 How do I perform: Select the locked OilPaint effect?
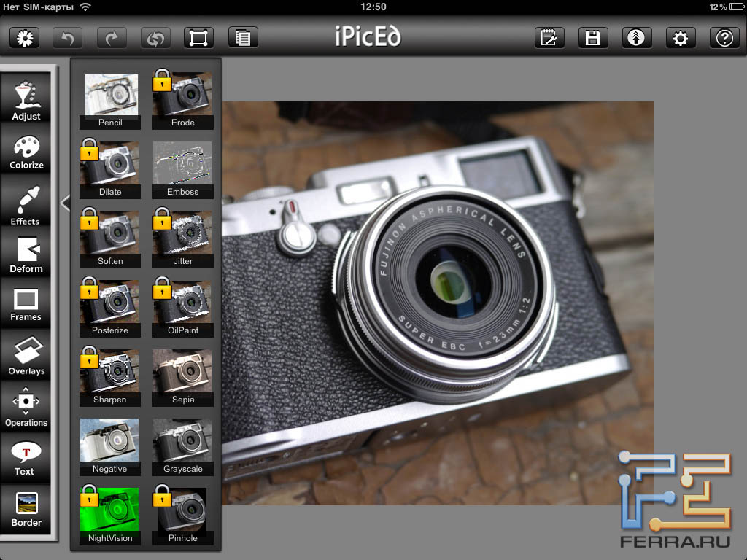(183, 308)
